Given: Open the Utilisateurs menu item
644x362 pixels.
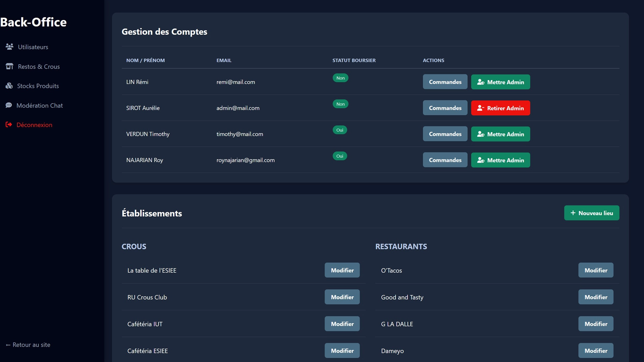Looking at the screenshot, I should (33, 47).
